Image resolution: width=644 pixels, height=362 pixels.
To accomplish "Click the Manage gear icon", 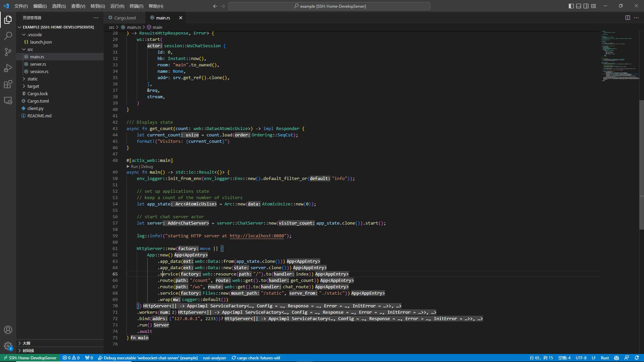I will (8, 346).
